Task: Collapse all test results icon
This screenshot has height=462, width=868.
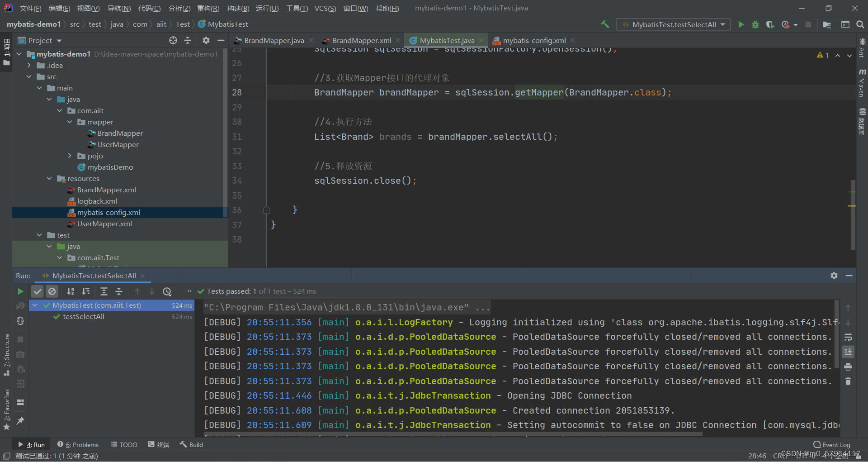Action: pos(119,291)
